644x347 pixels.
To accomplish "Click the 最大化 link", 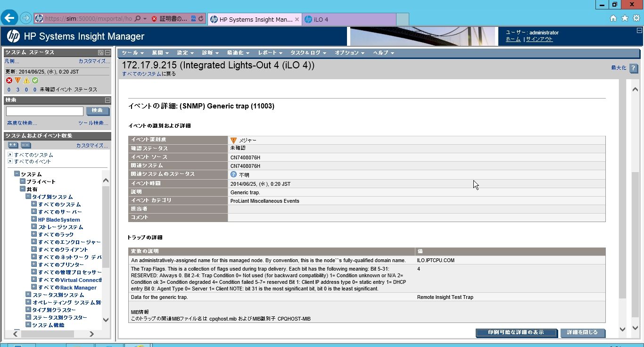I will point(619,68).
